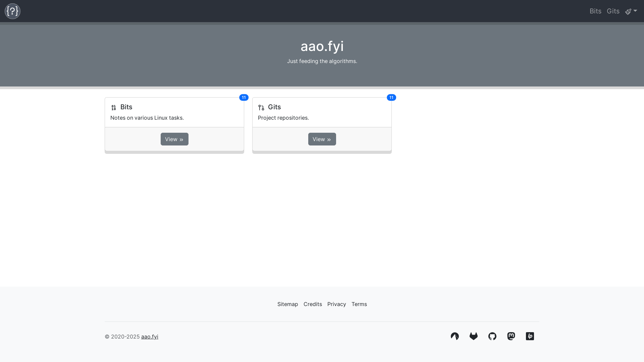
Task: Click the 'Just feeding the algorithms.' tagline
Action: tap(322, 61)
